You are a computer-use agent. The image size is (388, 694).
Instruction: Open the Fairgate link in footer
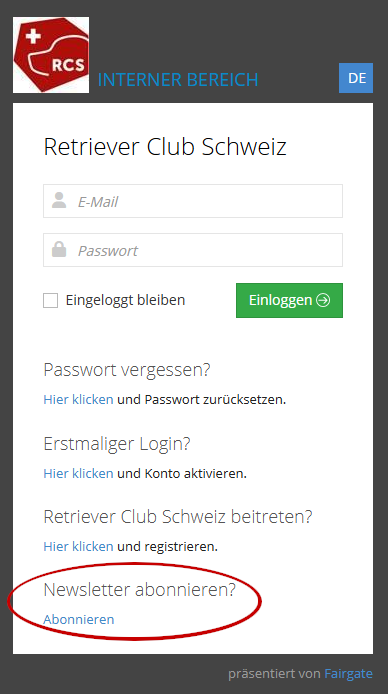pos(349,674)
